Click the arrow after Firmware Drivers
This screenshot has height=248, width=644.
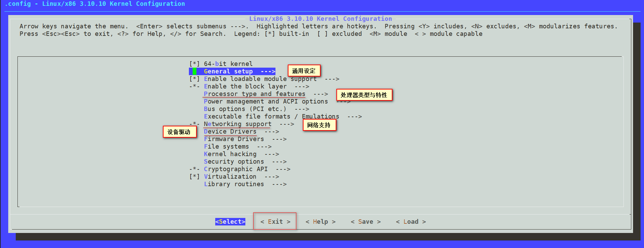(x=279, y=139)
